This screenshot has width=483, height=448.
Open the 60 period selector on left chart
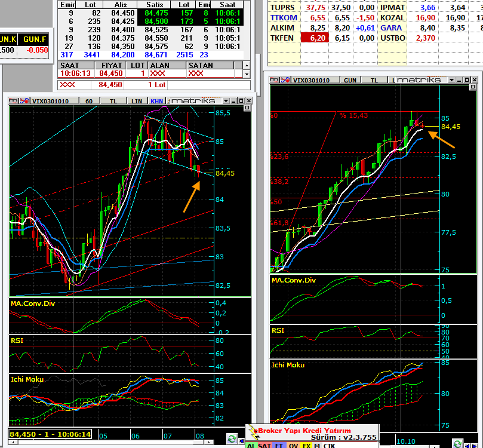tap(88, 101)
